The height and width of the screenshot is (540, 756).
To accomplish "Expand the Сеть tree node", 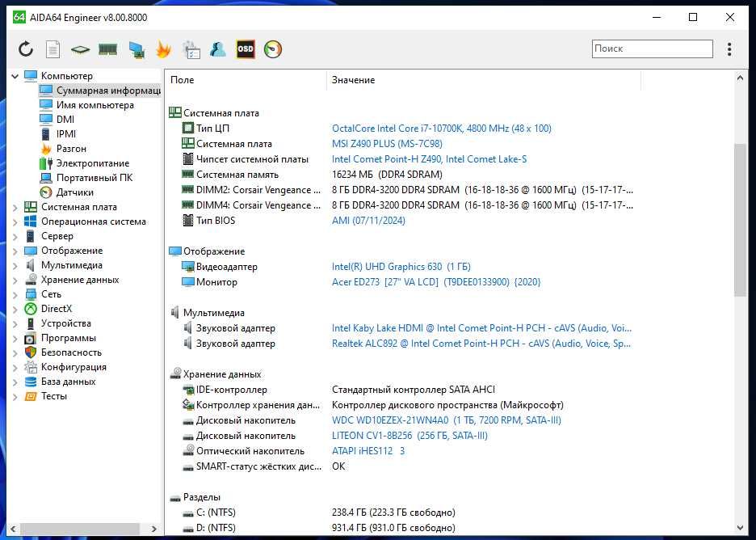I will tap(15, 294).
